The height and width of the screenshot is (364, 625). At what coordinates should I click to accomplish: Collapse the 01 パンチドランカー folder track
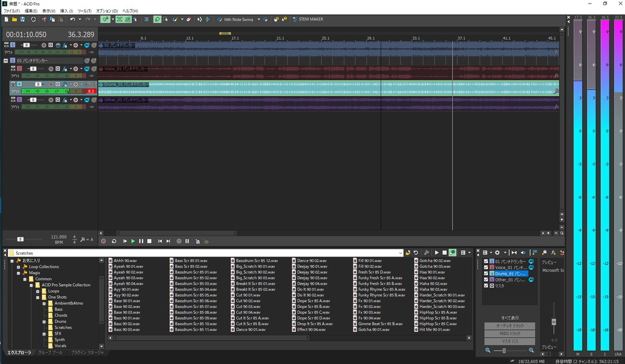pos(6,61)
